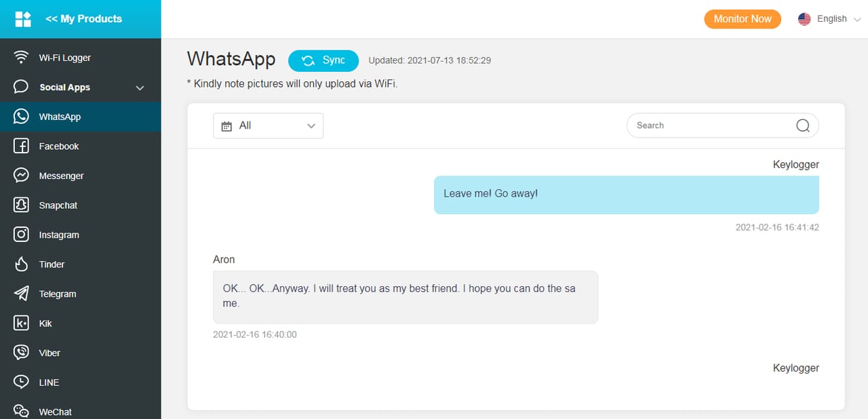868x419 pixels.
Task: Switch to the LINE tab in the sidebar
Action: point(21,382)
